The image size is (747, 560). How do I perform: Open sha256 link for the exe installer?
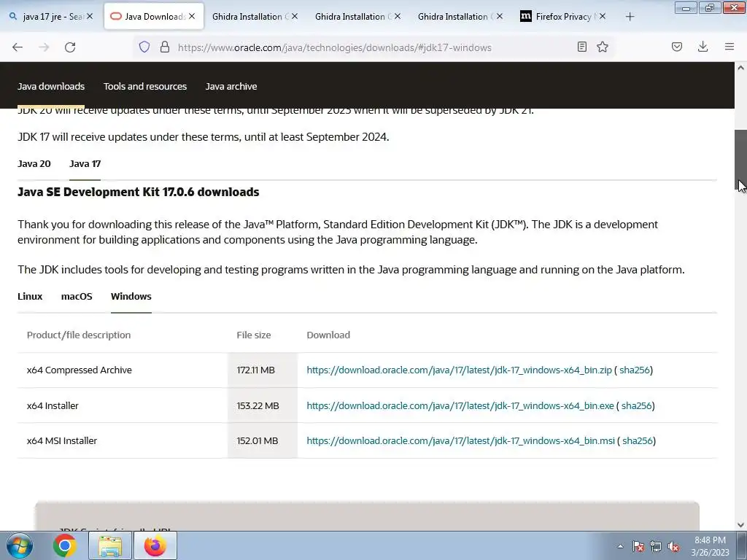pyautogui.click(x=636, y=405)
